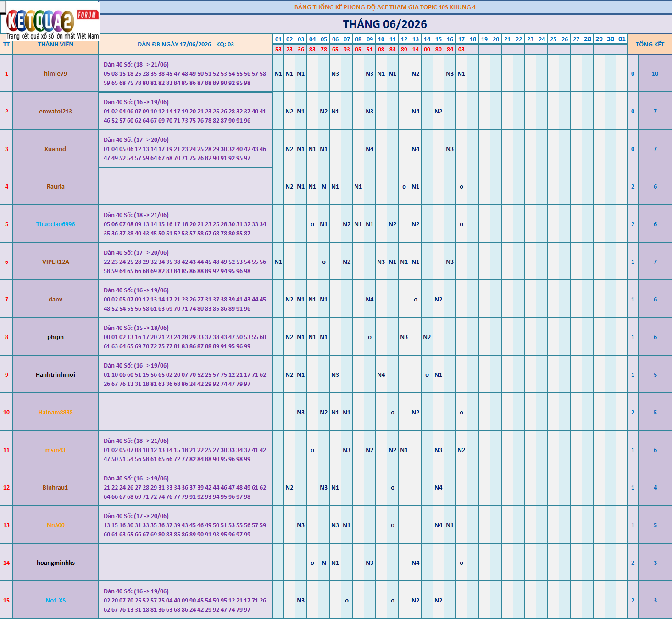The width and height of the screenshot is (672, 619).
Task: Click the TT column header
Action: (x=6, y=45)
